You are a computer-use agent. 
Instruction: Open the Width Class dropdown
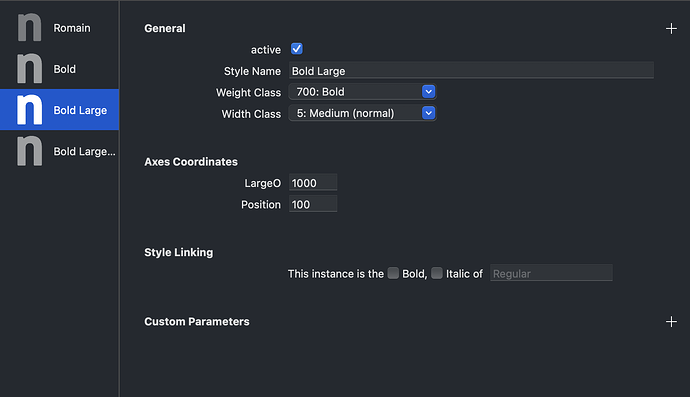363,113
